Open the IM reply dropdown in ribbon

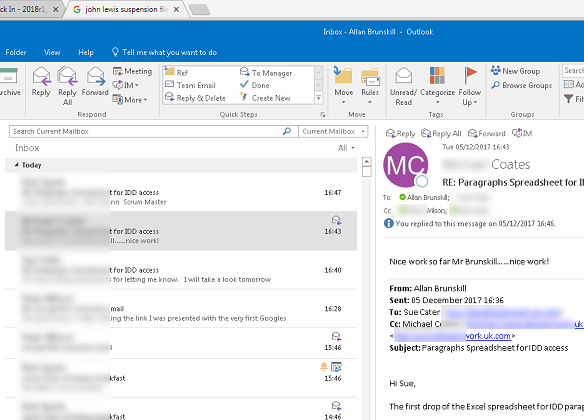tap(126, 85)
